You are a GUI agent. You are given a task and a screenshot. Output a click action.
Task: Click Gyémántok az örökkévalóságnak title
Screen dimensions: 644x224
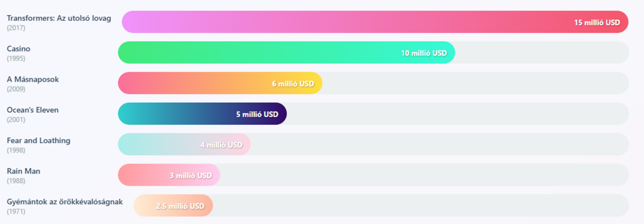(x=65, y=202)
